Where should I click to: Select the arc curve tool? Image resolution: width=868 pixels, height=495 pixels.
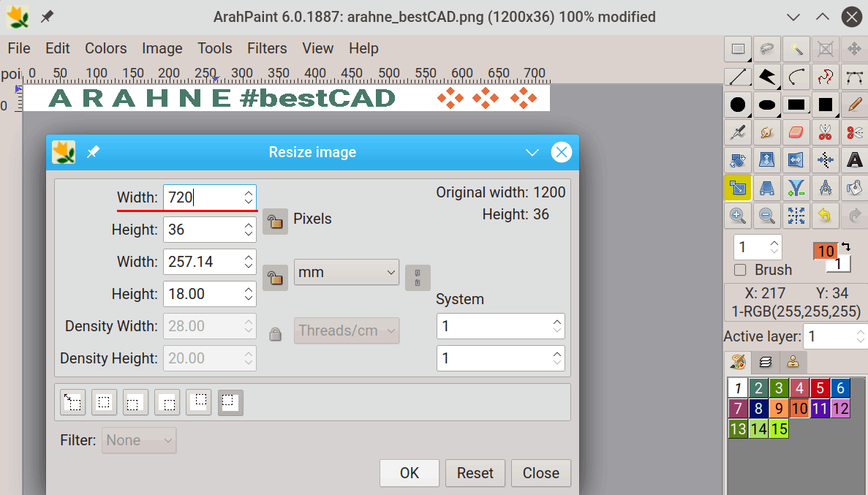pyautogui.click(x=796, y=77)
